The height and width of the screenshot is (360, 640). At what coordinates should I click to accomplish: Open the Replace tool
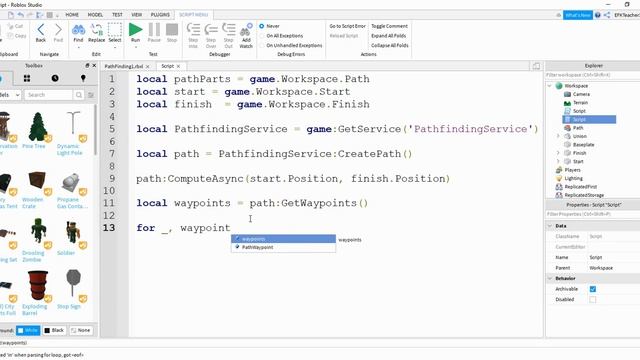[96, 30]
